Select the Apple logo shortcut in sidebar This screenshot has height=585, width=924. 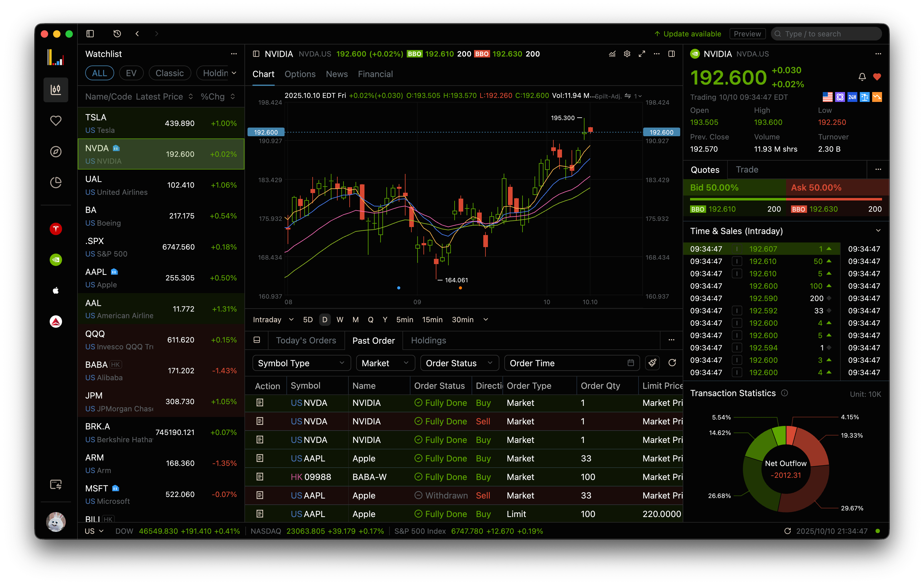[56, 291]
